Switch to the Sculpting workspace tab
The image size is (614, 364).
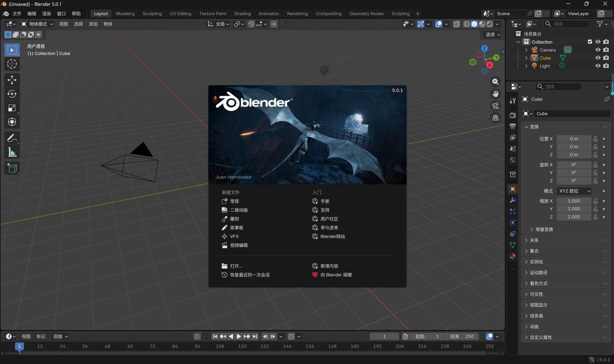pyautogui.click(x=152, y=14)
